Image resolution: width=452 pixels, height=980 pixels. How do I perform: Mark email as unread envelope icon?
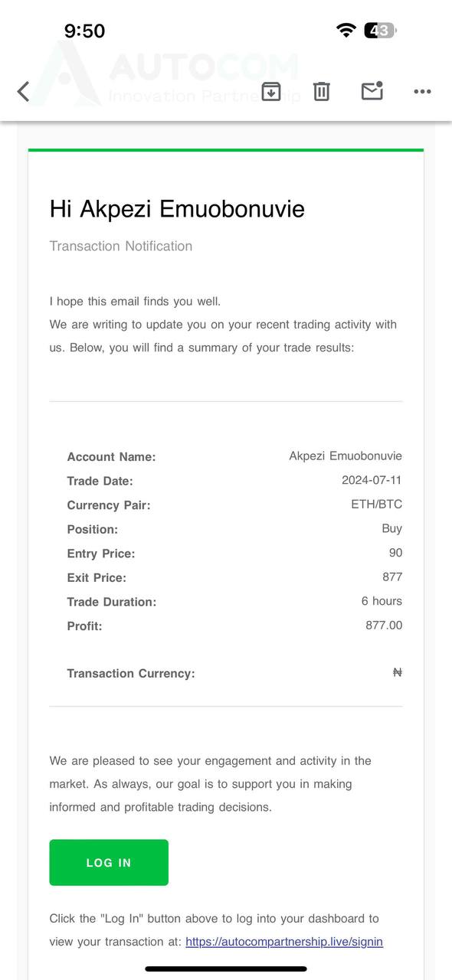[372, 90]
